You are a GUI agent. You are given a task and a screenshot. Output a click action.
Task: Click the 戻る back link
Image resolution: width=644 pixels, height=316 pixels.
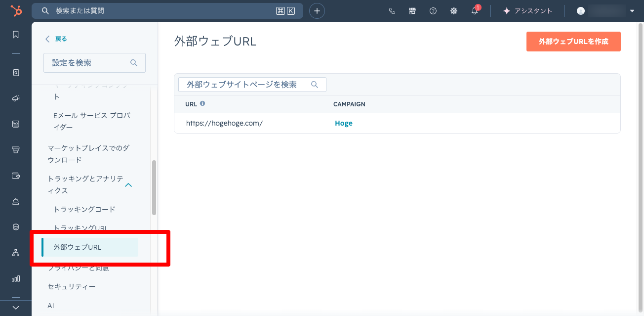tap(56, 39)
